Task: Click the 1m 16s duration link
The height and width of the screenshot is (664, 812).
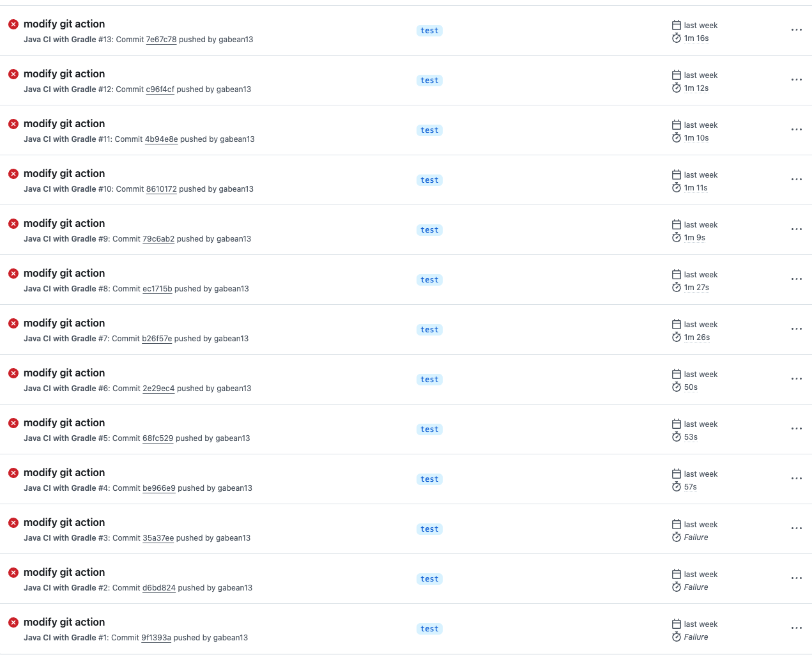Action: [x=696, y=38]
